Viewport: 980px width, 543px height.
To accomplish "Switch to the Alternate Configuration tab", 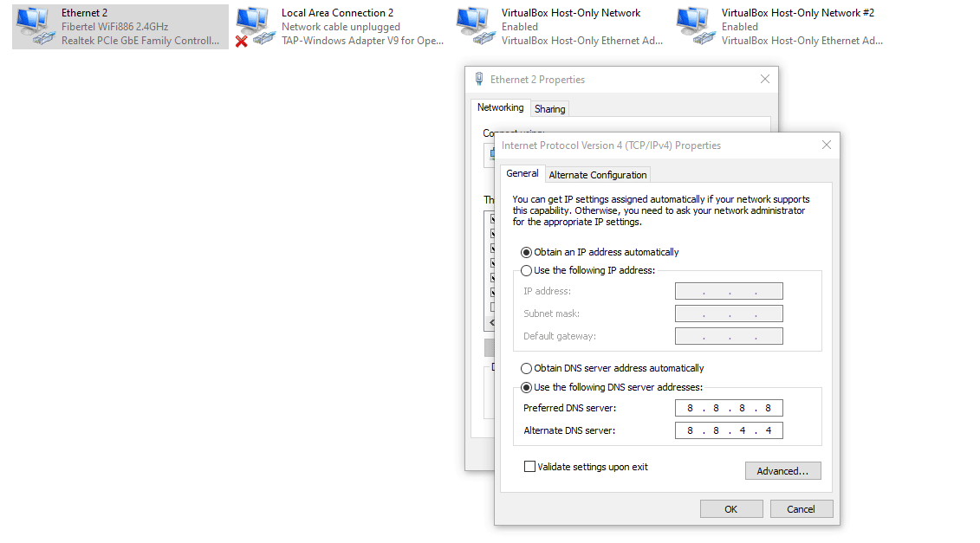I will 597,174.
